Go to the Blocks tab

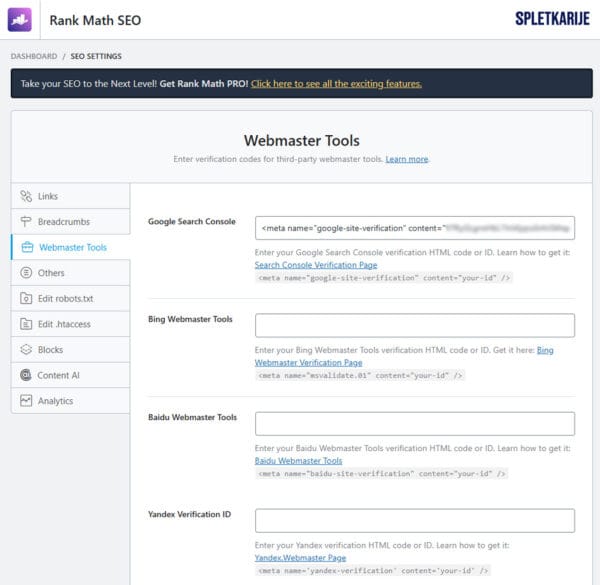pyautogui.click(x=71, y=350)
